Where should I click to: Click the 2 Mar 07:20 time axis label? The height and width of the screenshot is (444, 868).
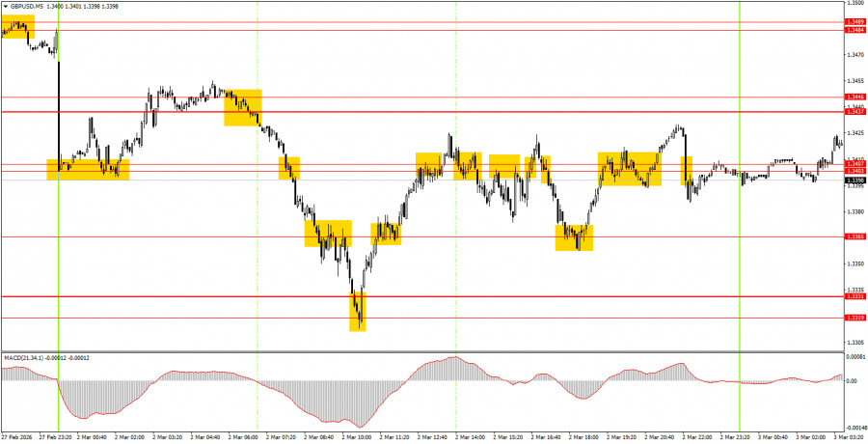coord(283,437)
